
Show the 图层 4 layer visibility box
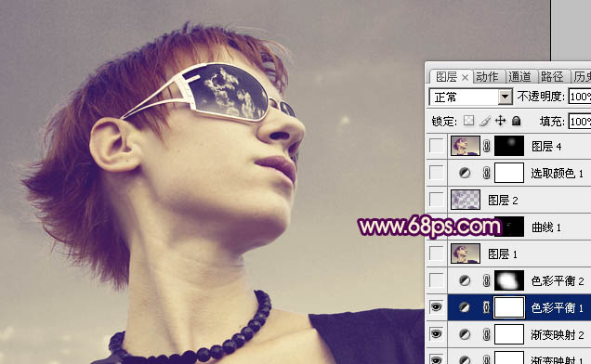pos(437,146)
